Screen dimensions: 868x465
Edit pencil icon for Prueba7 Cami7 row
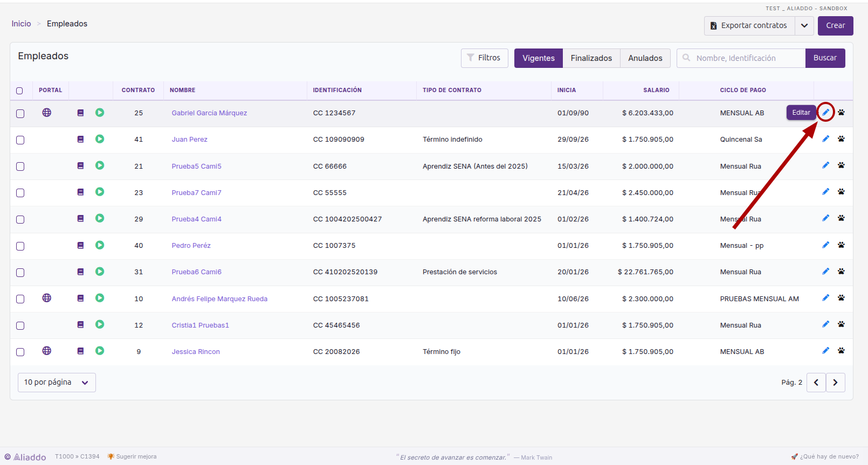825,192
